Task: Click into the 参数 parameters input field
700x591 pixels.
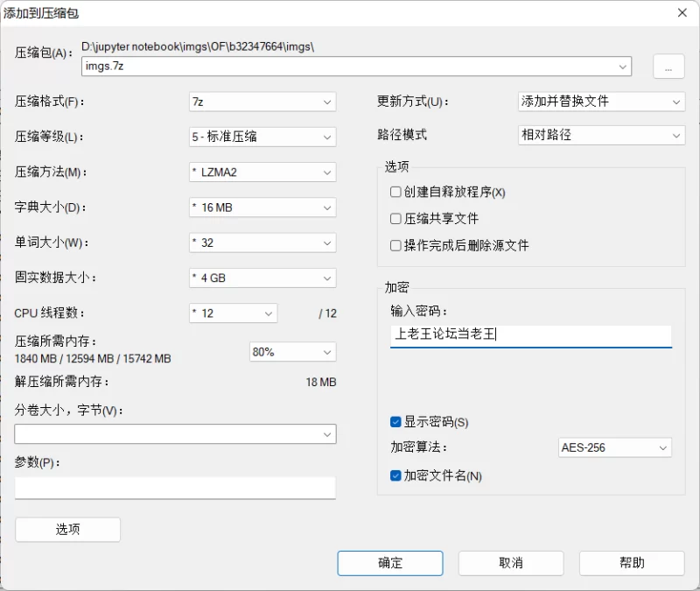Action: coord(175,488)
